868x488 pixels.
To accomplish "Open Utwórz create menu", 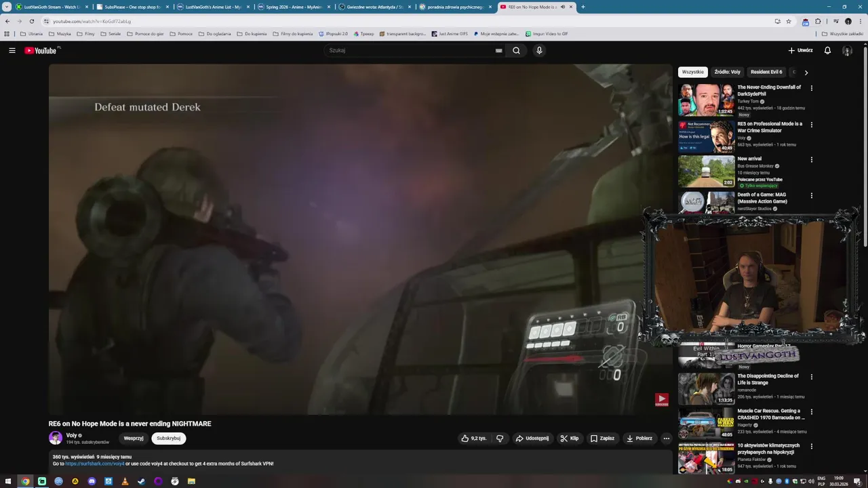I will 800,50.
